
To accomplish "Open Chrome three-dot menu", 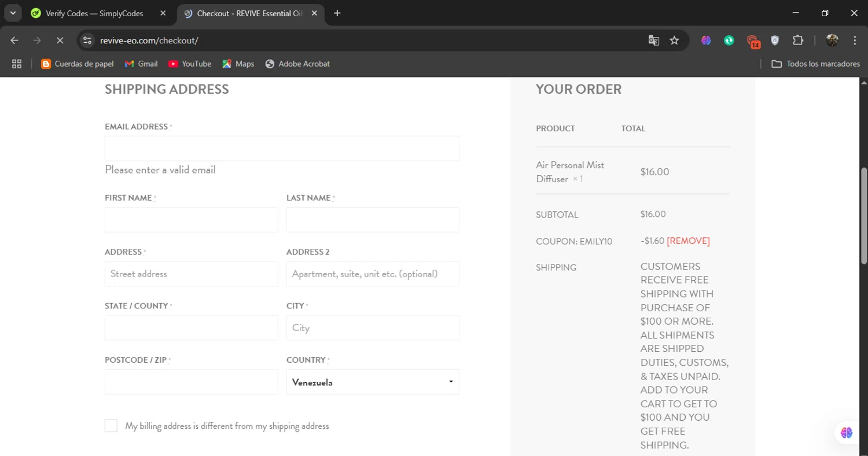I will pos(855,41).
